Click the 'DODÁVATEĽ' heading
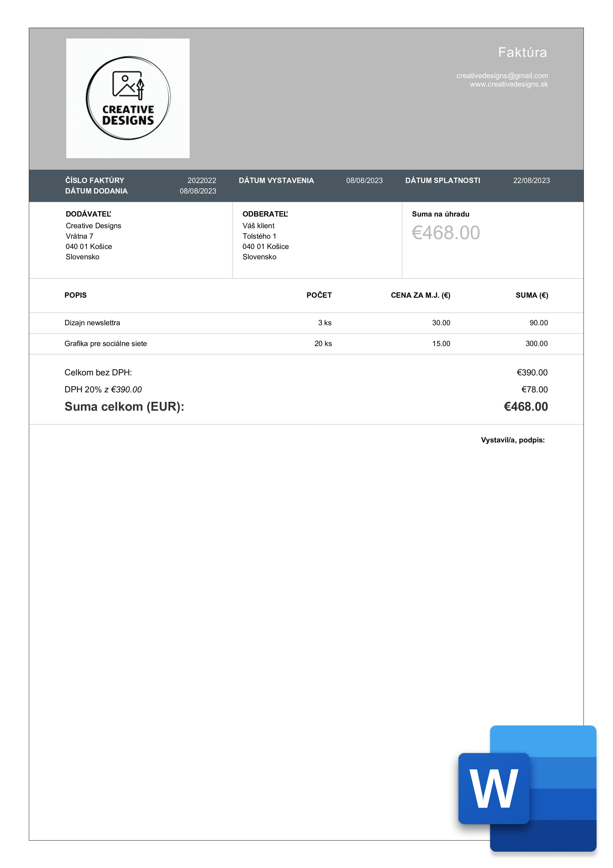Screen dimensions: 613x868 pos(88,214)
